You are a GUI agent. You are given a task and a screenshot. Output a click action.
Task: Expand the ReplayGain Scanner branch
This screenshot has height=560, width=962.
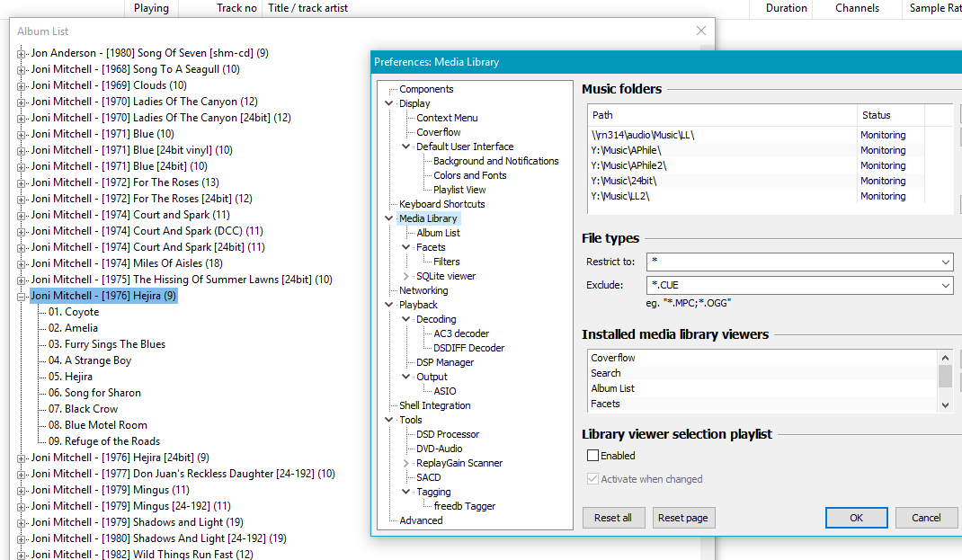point(406,463)
